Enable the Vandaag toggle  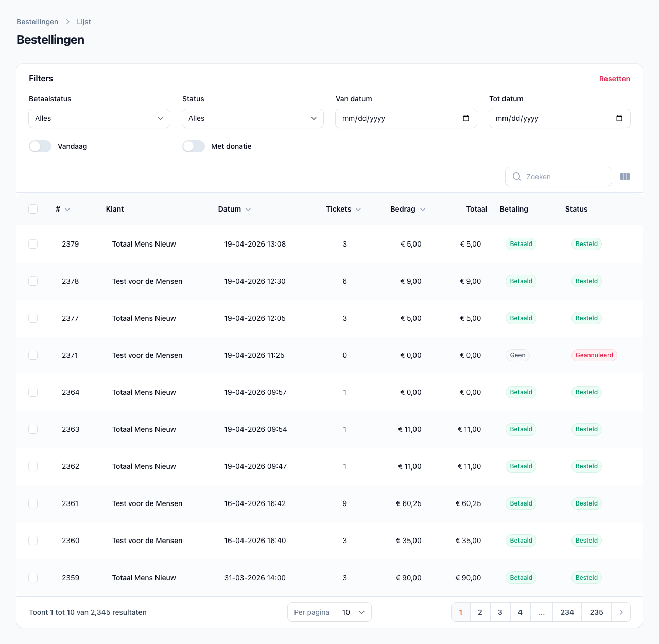pyautogui.click(x=40, y=146)
